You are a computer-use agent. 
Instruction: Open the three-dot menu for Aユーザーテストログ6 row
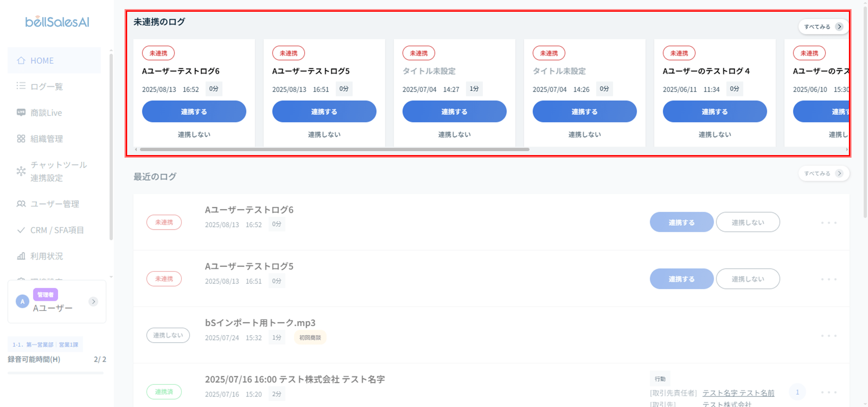coord(829,223)
